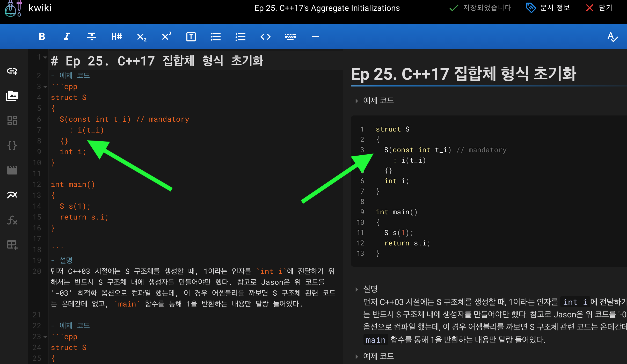The height and width of the screenshot is (364, 627).
Task: Apply italic formatting
Action: (x=67, y=37)
